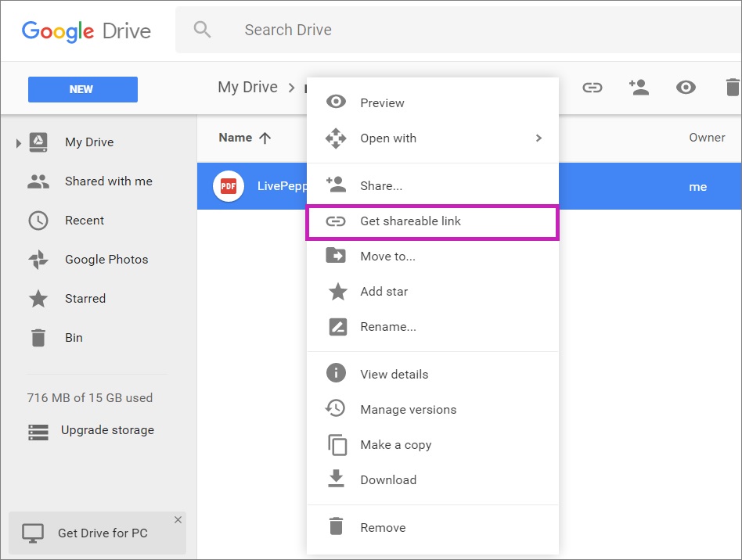
Task: Click the Make a copy icon
Action: pos(337,444)
